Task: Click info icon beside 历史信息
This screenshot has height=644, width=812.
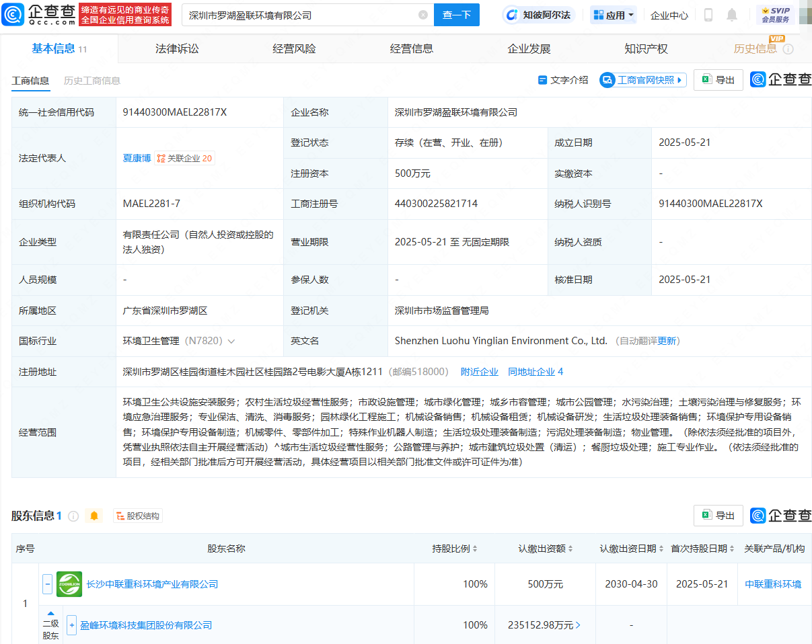Action: click(x=788, y=49)
